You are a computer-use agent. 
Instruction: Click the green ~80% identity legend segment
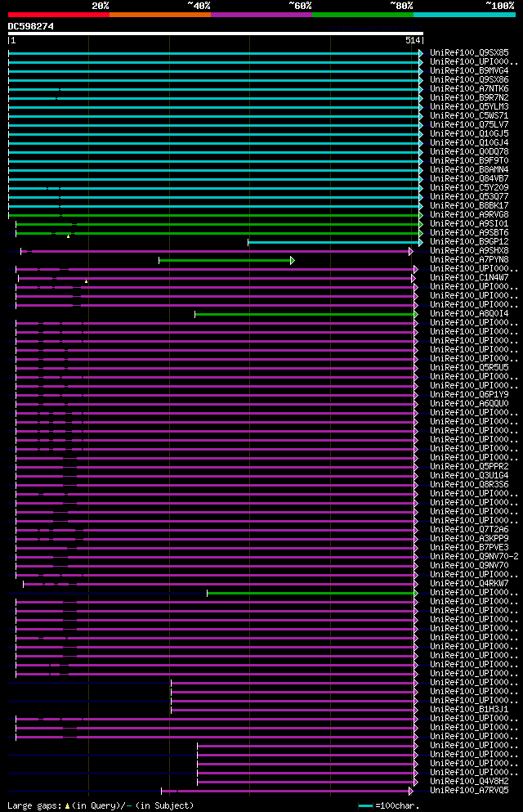coord(363,15)
